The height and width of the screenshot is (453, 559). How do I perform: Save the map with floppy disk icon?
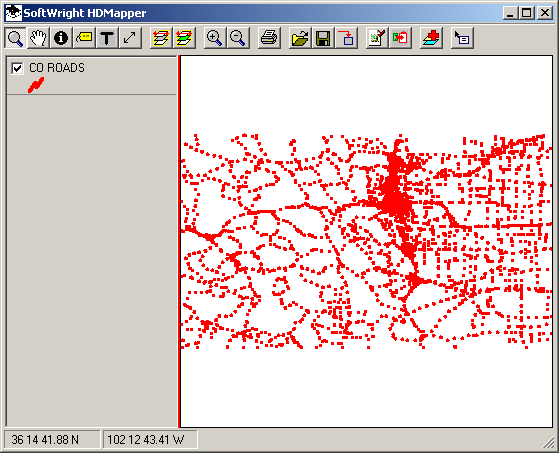click(x=323, y=38)
